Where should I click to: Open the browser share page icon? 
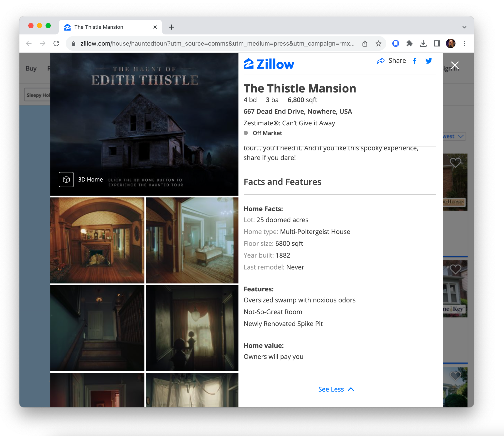point(365,44)
